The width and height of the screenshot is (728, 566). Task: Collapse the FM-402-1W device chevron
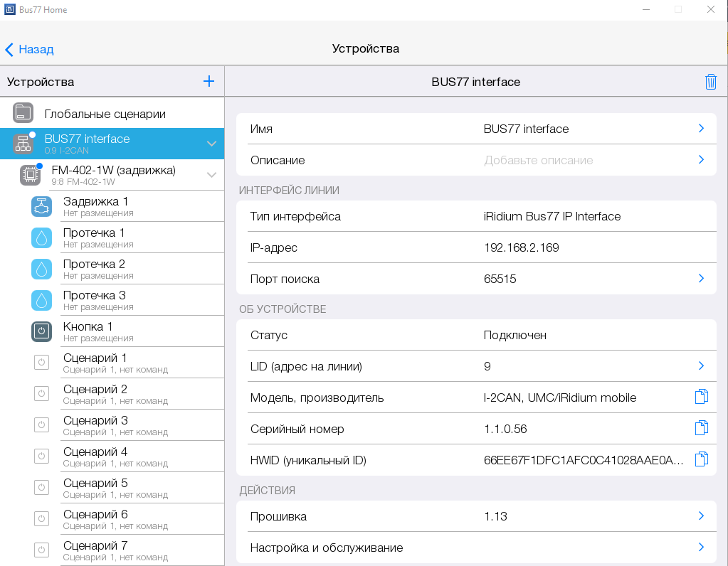(211, 175)
